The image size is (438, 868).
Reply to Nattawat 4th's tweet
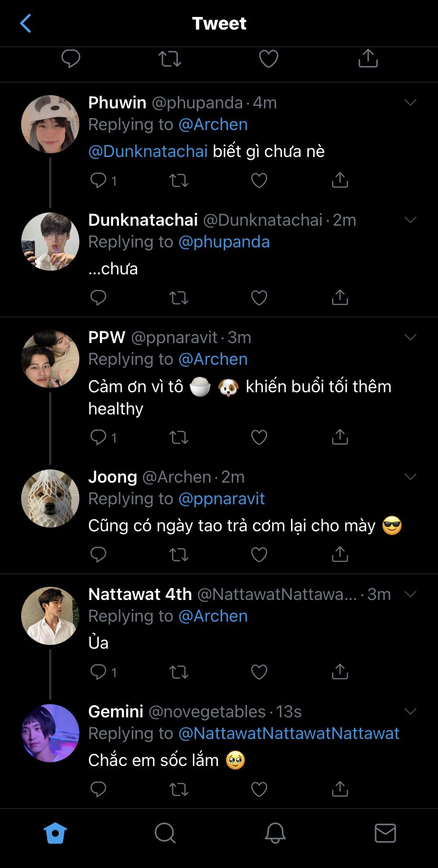click(98, 672)
